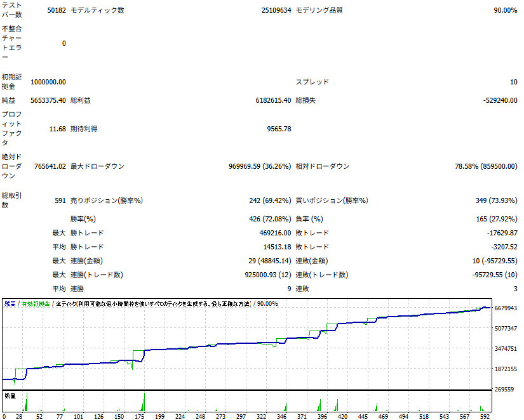The width and height of the screenshot is (524, 420).
Task: Click the 売りポジション(勝率%) label
Action: (x=107, y=200)
